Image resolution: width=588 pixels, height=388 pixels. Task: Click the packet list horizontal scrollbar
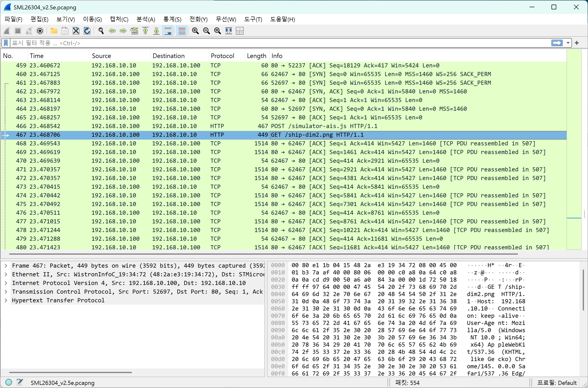tap(264, 254)
